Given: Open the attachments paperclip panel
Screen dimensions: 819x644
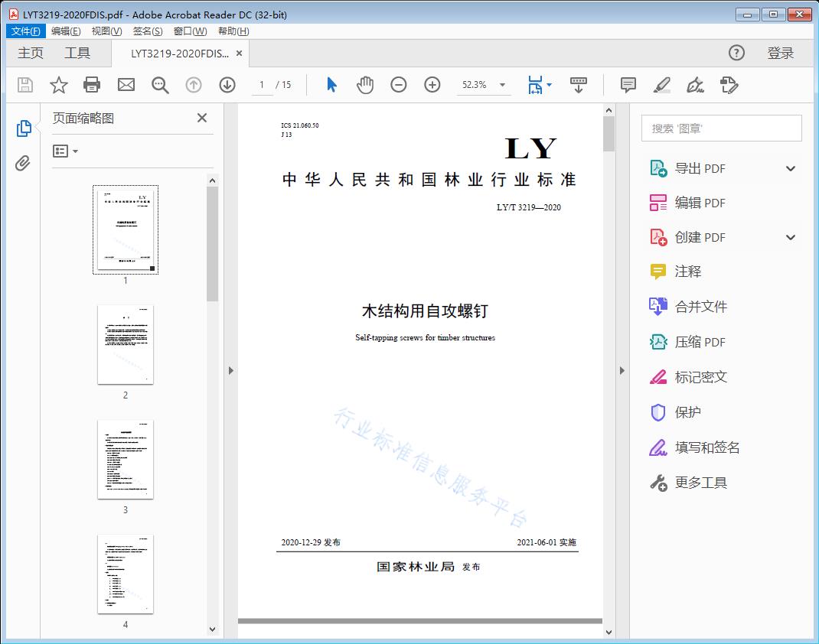Looking at the screenshot, I should [x=24, y=161].
